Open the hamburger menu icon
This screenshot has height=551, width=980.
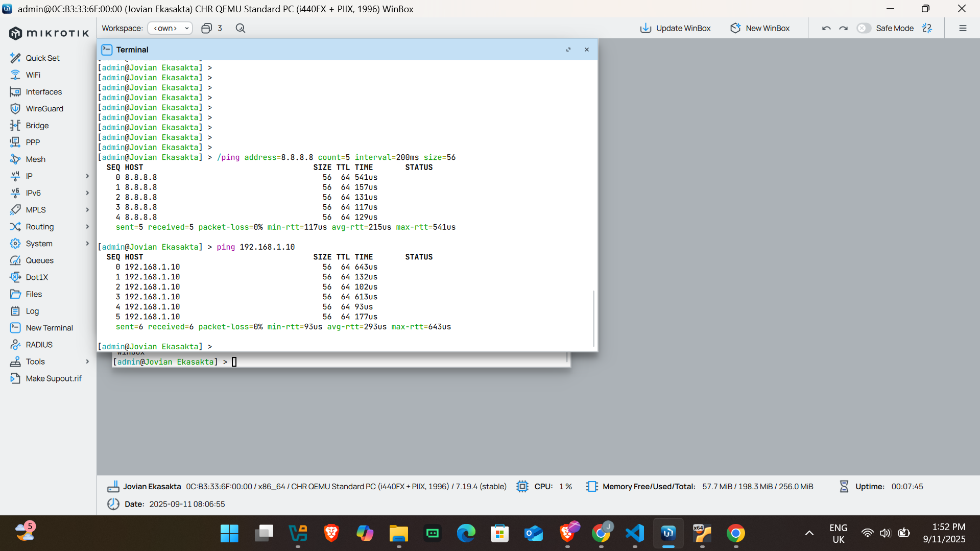963,28
